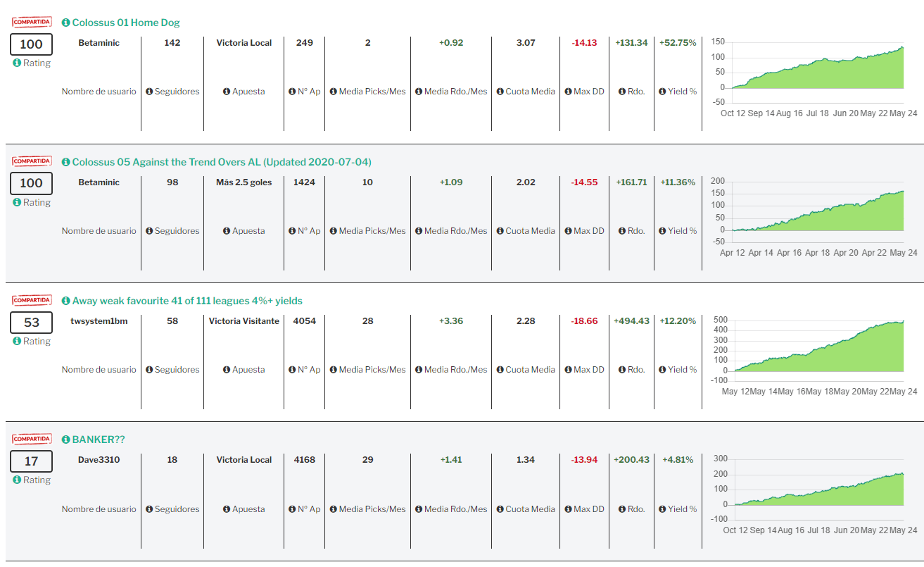Click Media Picks/Mes info icon in Colossus 01 row
This screenshot has height=567, width=924.
point(334,92)
